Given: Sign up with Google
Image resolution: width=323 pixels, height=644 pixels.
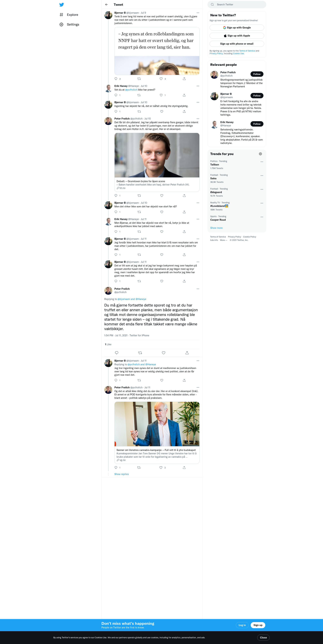Looking at the screenshot, I should point(237,27).
